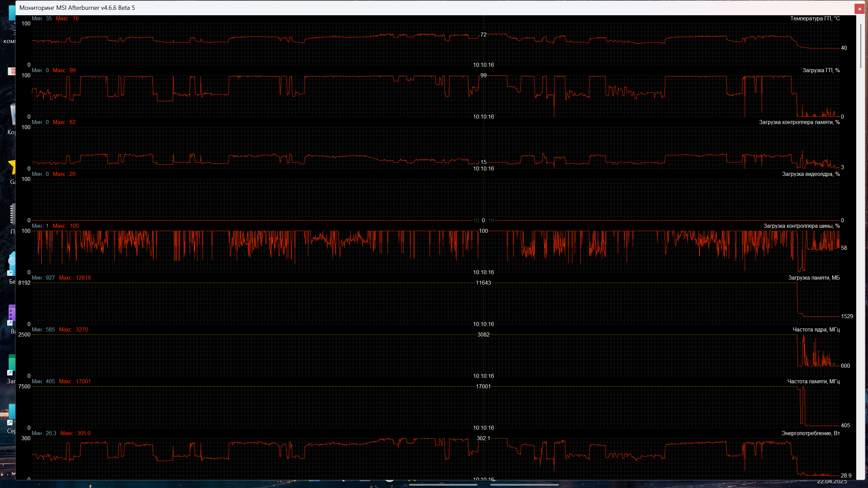Click the Мониторинг MSI Afterburner title bar

[77, 8]
